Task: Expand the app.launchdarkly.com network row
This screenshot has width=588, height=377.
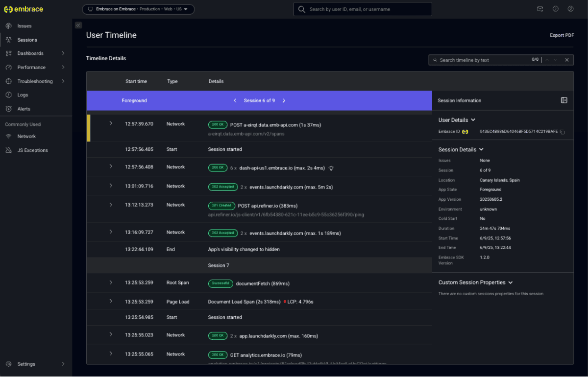Action: (111, 335)
